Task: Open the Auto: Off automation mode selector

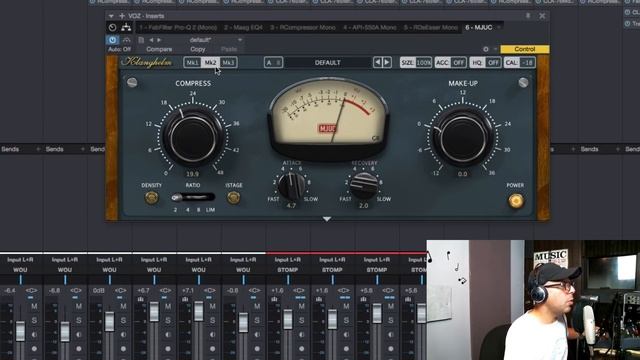Action: pos(120,49)
